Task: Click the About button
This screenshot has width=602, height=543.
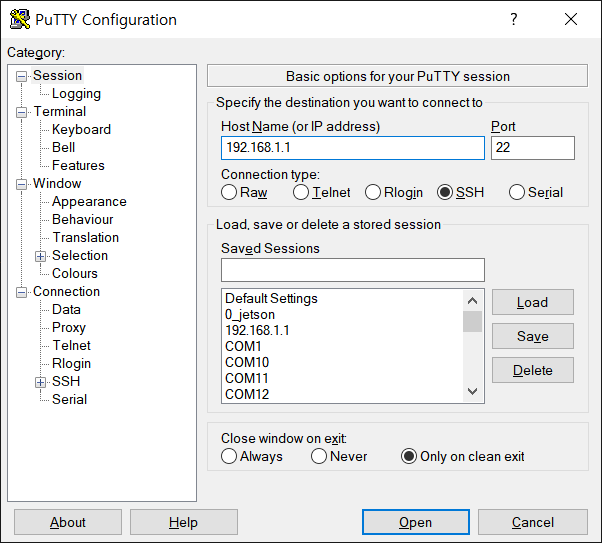Action: point(68,522)
